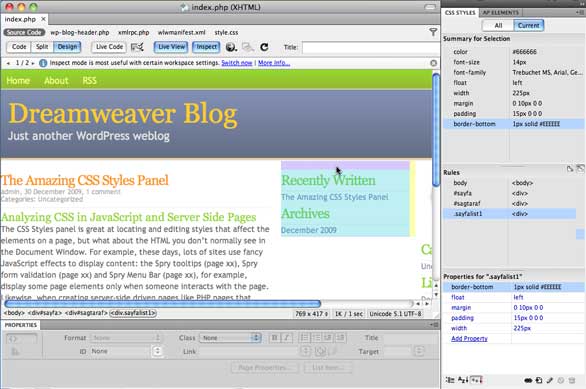Viewport: 586px width, 389px height.
Task: Click the Disable/Enable CSS Property icon
Action: pos(561,380)
